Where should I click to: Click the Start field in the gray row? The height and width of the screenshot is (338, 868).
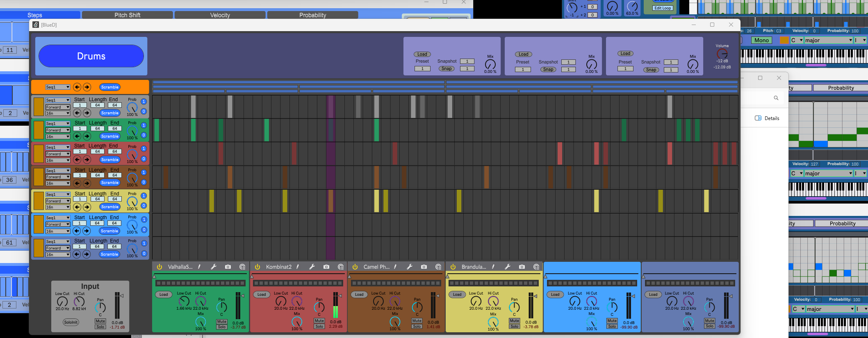(80, 105)
